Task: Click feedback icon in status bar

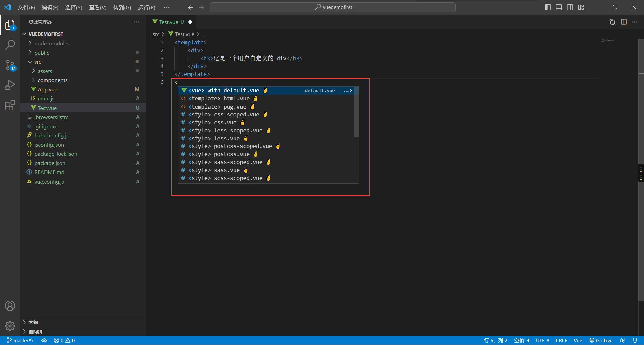Action: [x=622, y=340]
